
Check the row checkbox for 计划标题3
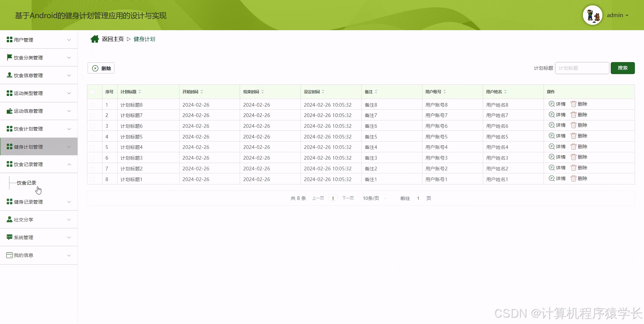93,158
